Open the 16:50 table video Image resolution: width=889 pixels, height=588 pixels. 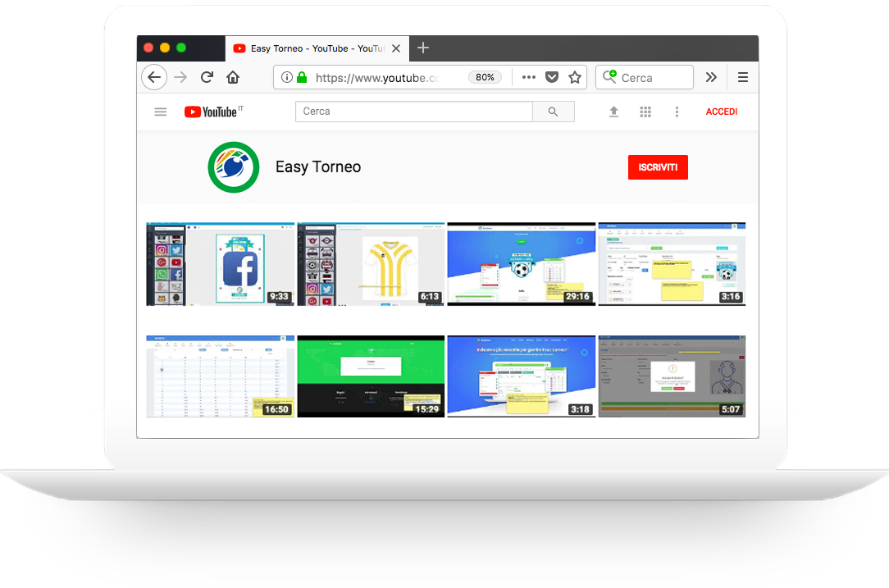coord(221,376)
